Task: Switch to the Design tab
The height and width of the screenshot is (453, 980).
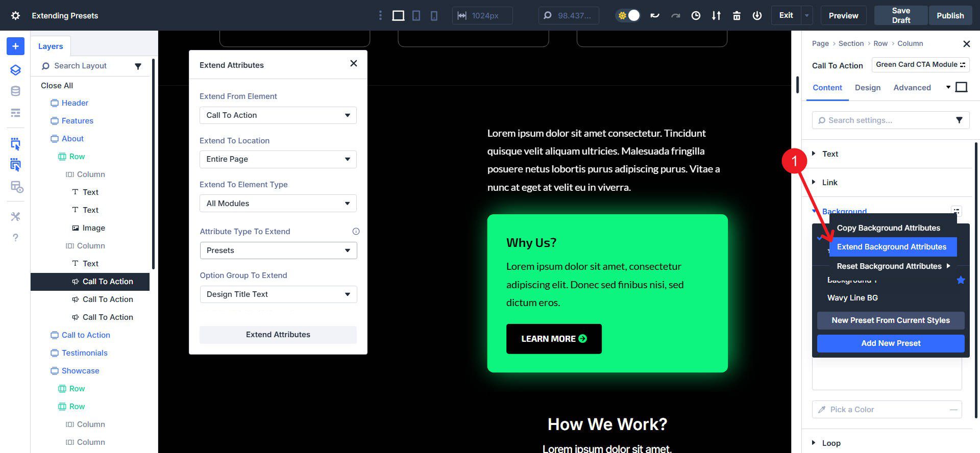Action: 867,88
